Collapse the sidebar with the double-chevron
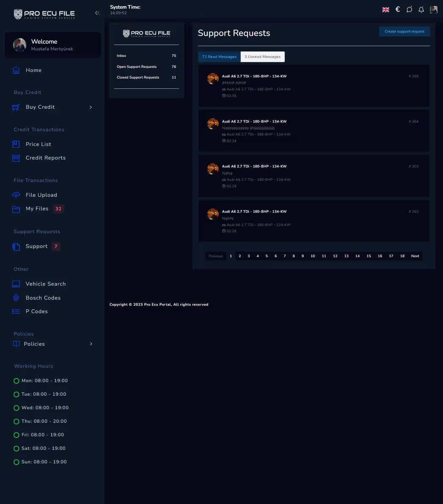The height and width of the screenshot is (504, 443). click(x=97, y=13)
